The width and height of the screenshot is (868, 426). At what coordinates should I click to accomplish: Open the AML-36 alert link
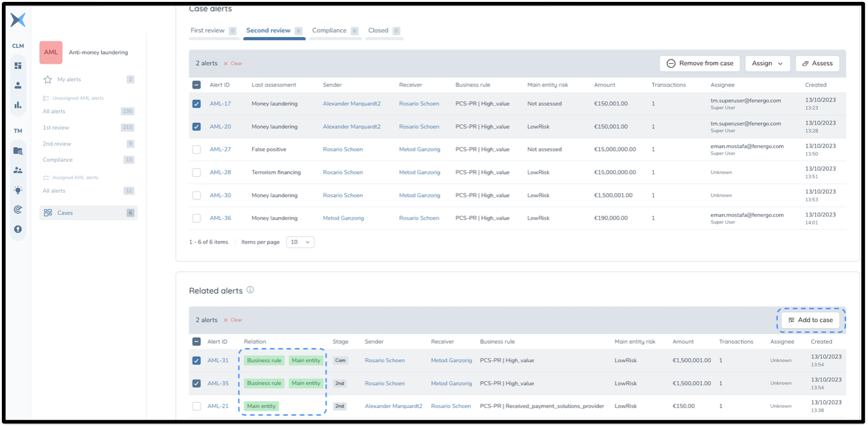click(220, 218)
